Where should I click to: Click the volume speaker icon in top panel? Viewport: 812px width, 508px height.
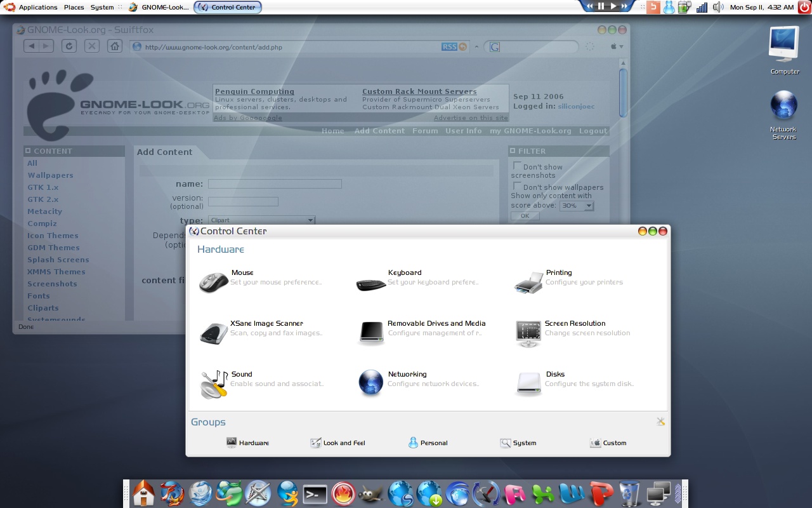point(718,7)
